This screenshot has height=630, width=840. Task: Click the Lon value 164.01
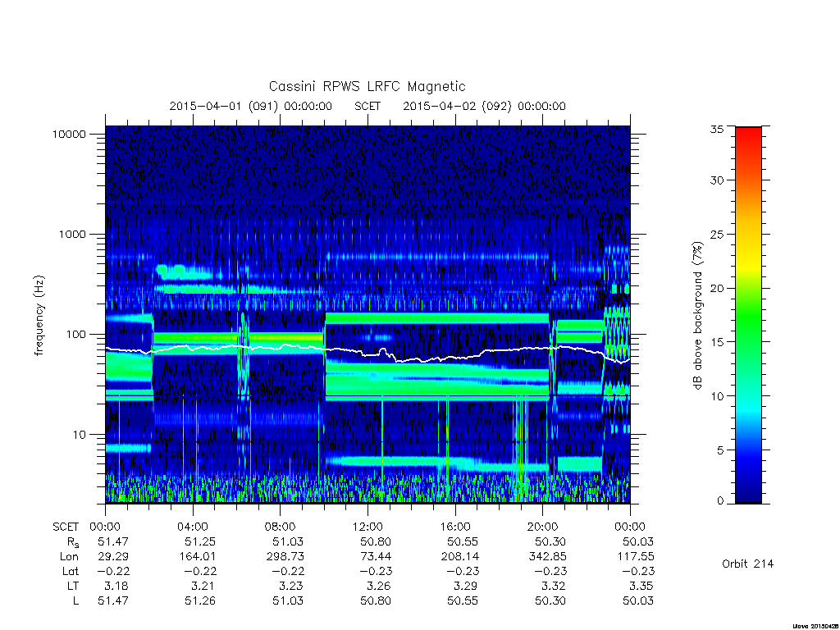[x=197, y=557]
